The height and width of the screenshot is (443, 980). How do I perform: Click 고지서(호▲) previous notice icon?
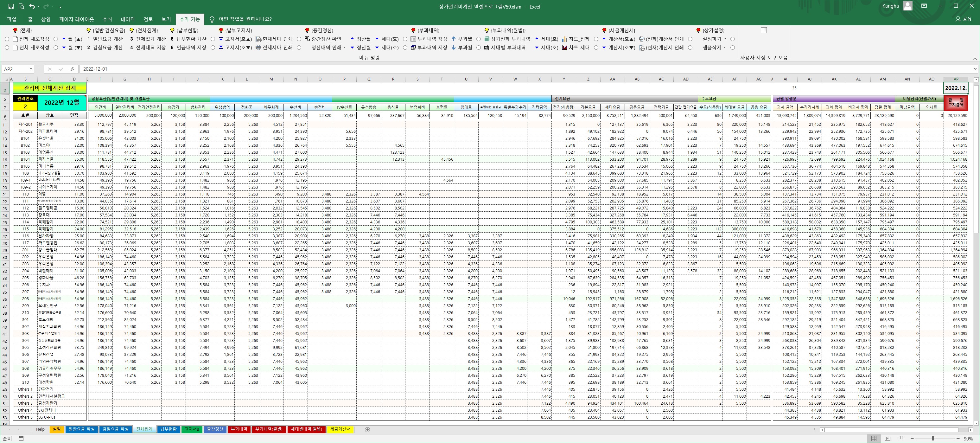pyautogui.click(x=221, y=39)
